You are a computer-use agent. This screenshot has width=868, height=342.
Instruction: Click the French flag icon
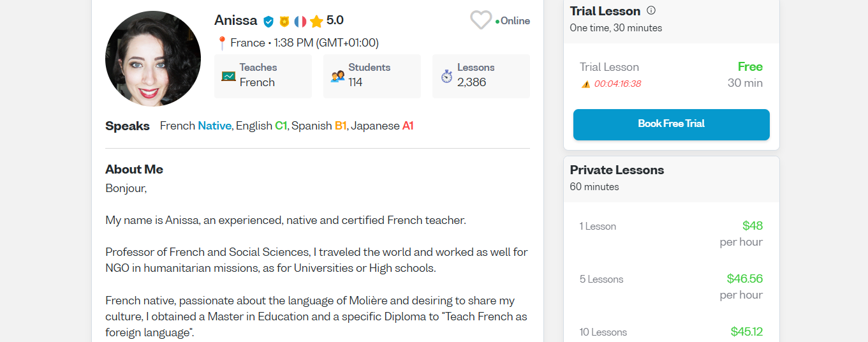tap(300, 21)
